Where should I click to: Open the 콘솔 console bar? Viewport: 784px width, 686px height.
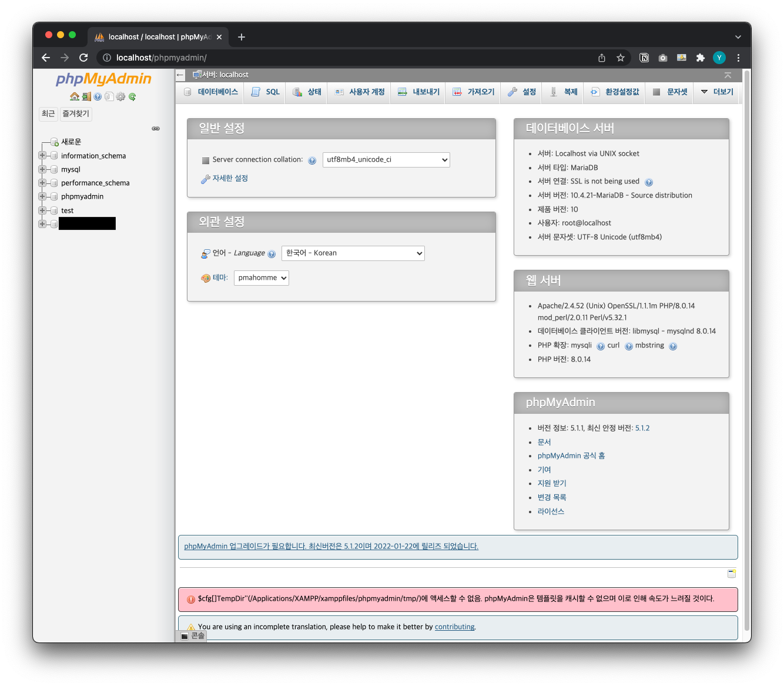[x=192, y=636]
